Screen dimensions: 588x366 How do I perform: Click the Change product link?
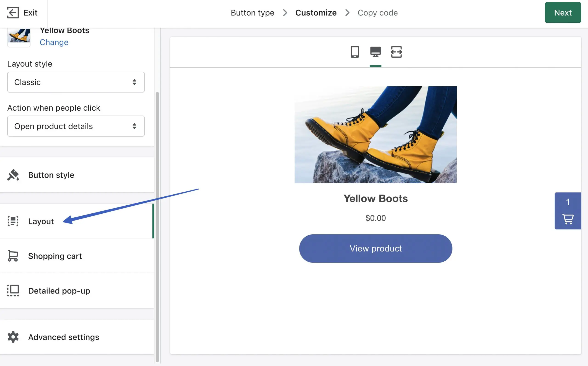(x=54, y=42)
